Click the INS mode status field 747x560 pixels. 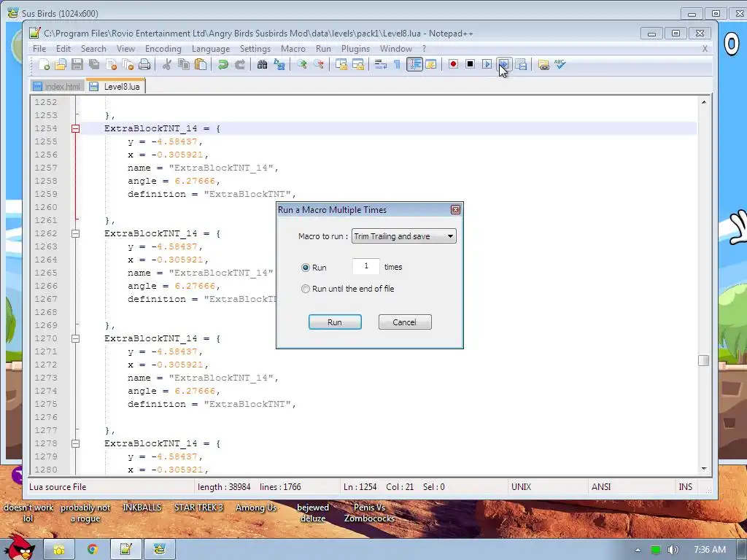click(685, 486)
